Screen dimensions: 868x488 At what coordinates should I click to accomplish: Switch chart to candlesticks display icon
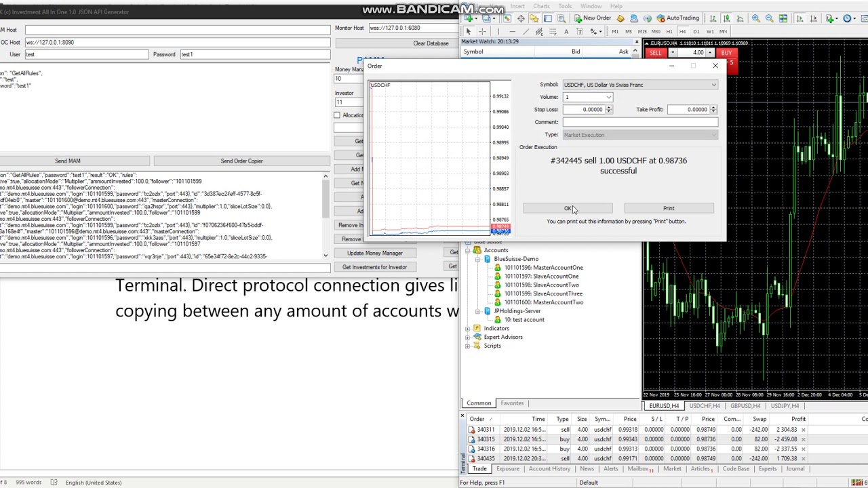[x=725, y=18]
